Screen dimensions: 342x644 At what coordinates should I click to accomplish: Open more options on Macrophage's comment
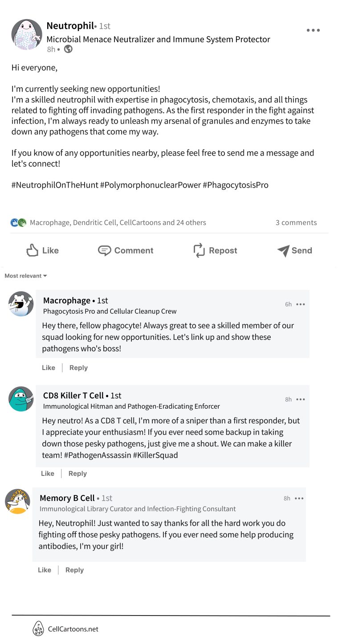301,304
